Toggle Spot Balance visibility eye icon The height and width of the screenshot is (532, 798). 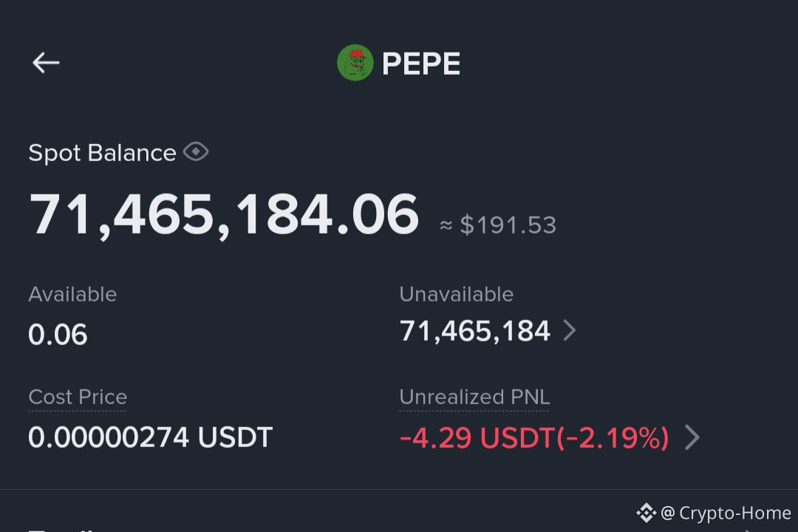(x=196, y=151)
